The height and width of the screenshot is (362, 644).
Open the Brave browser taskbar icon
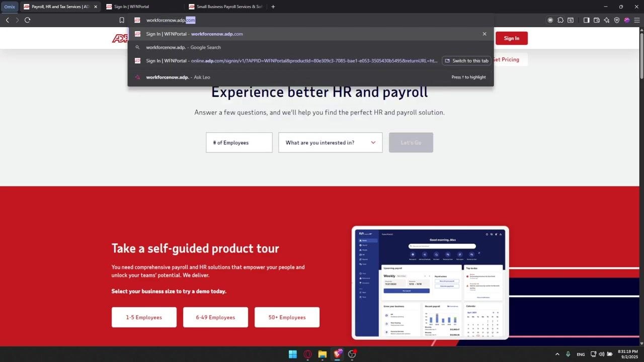[338, 354]
